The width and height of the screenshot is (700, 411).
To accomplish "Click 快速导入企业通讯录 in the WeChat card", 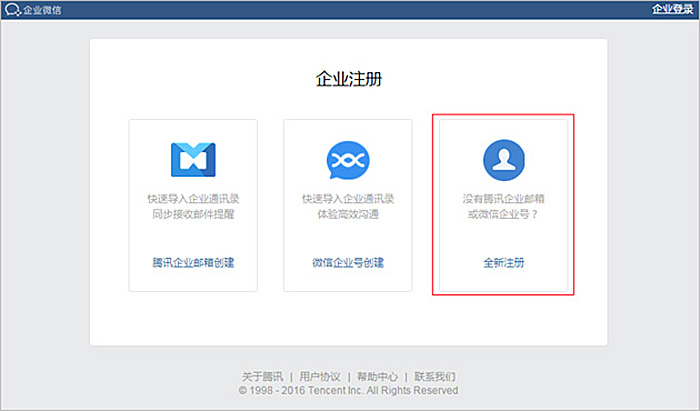I will point(348,198).
